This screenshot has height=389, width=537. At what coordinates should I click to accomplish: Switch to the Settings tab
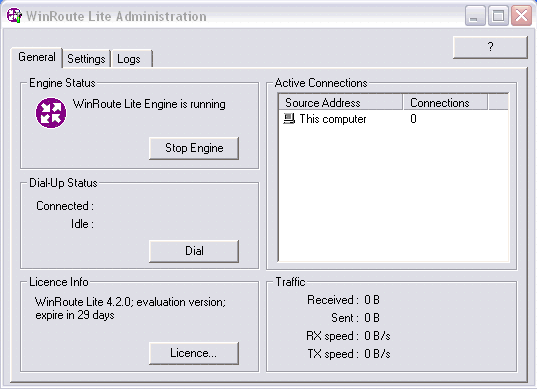pos(86,59)
